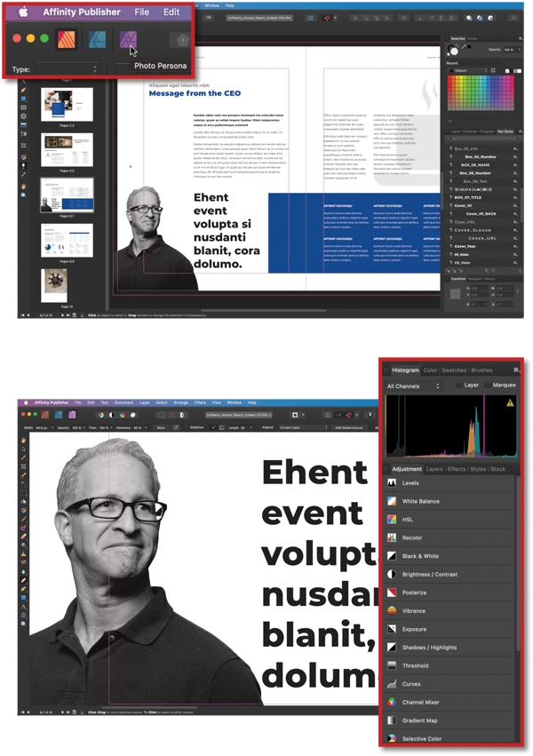Open Swatches panel options menu icon
The image size is (533, 756).
click(x=521, y=38)
